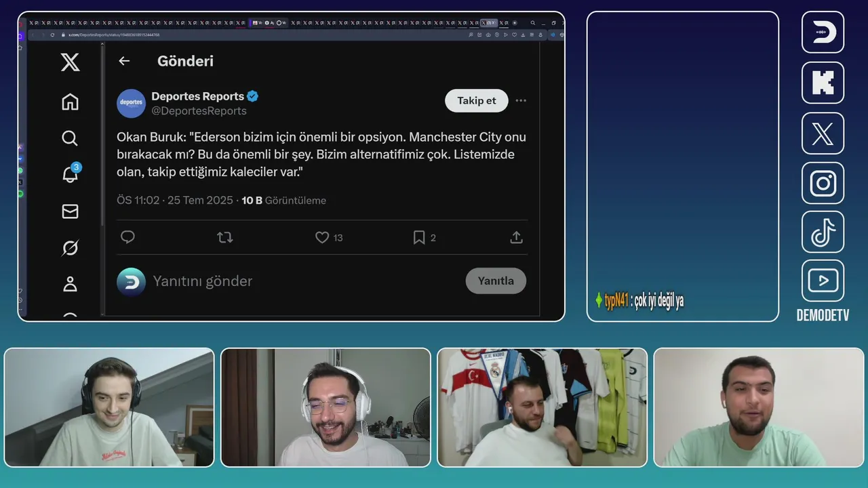Viewport: 868px width, 488px height.
Task: Click the webcam of man in green shirt
Action: 759,407
